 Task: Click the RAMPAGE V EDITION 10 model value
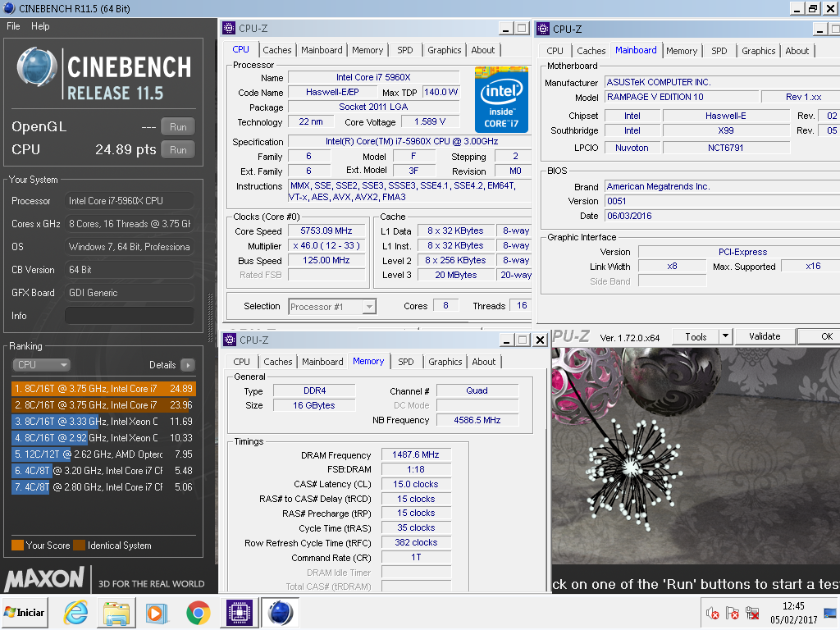[682, 97]
